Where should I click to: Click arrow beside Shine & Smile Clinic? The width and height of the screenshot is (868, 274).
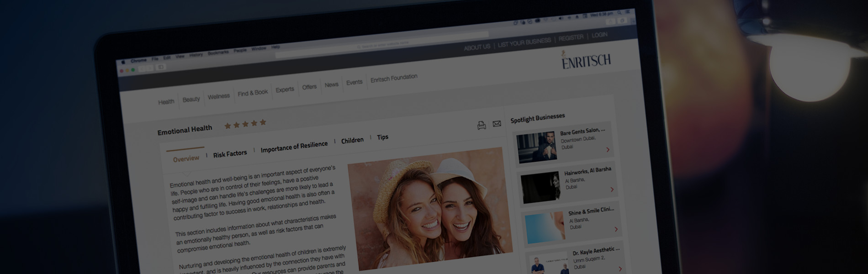(x=616, y=229)
